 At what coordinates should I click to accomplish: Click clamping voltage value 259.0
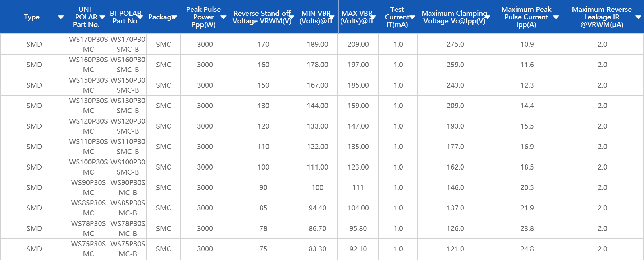(455, 65)
